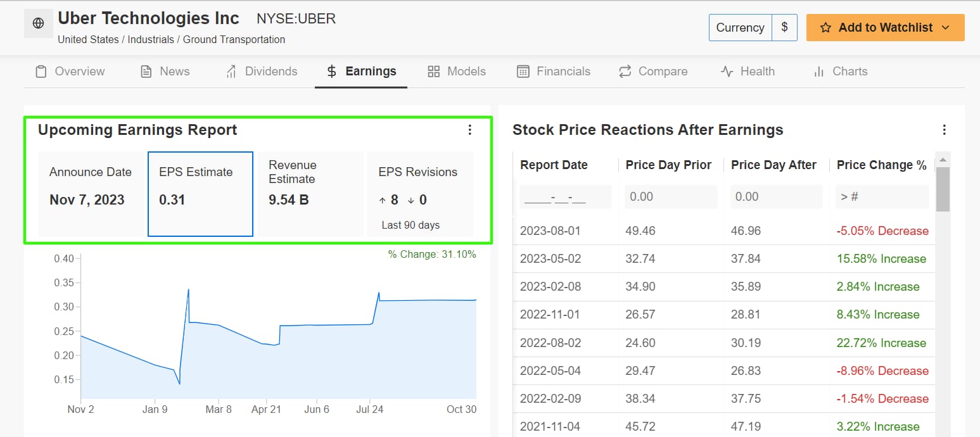Click the -5.05% Decrease cell
The height and width of the screenshot is (437, 980).
click(882, 231)
